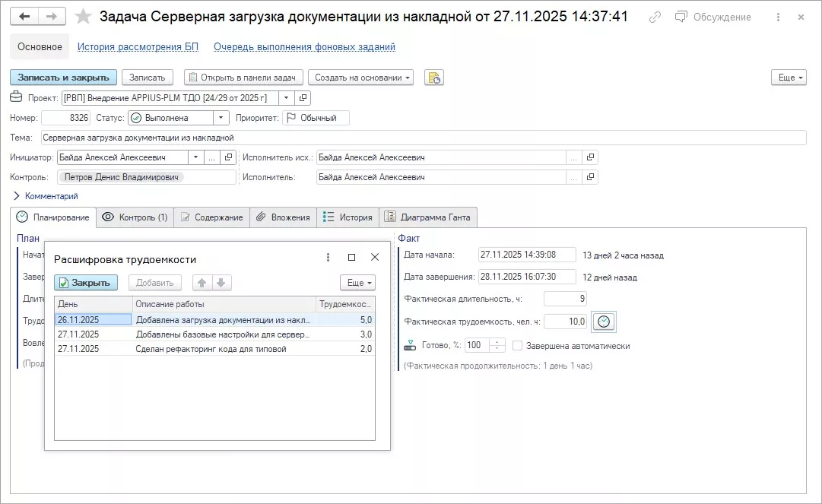
Task: Click the Готово percent spinner control
Action: click(x=497, y=345)
